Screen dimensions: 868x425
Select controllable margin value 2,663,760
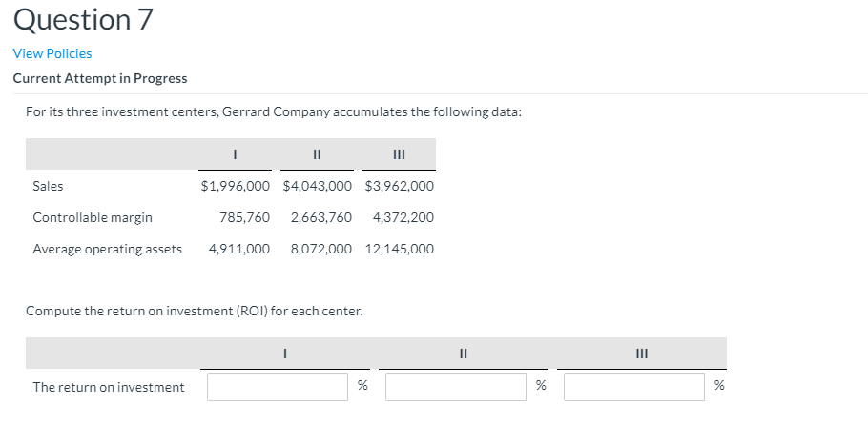pyautogui.click(x=320, y=217)
